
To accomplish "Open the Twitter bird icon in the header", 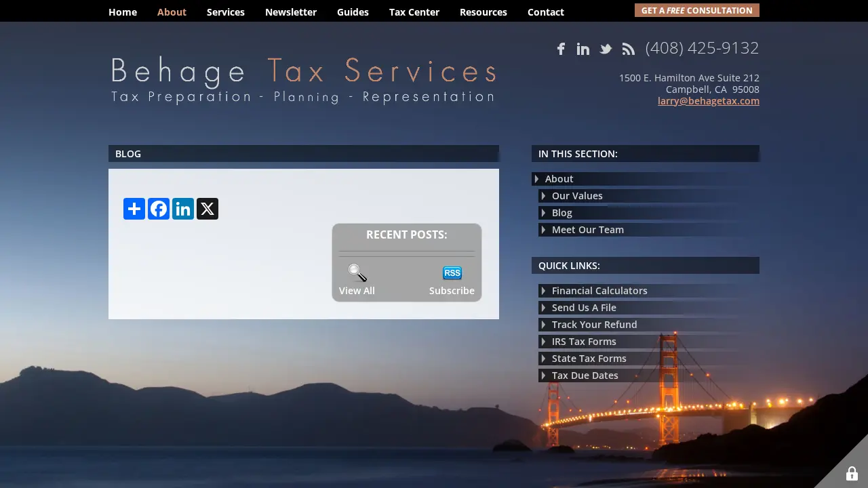I will pyautogui.click(x=606, y=49).
